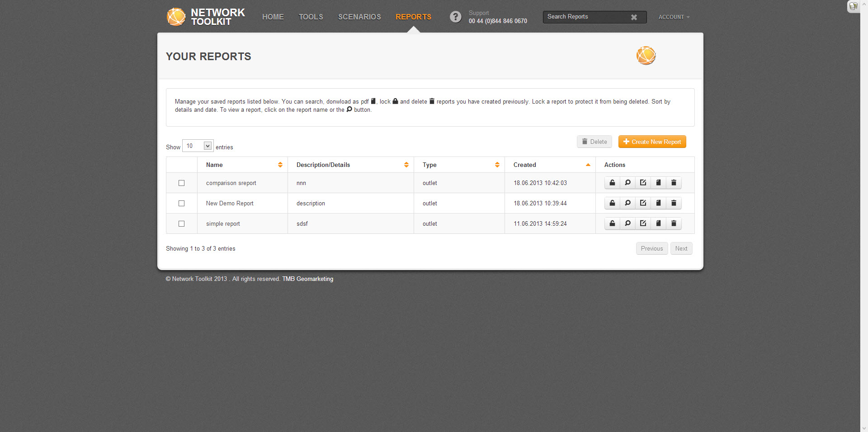Click the Next pagination button
Viewport: 868px width, 432px height.
681,248
